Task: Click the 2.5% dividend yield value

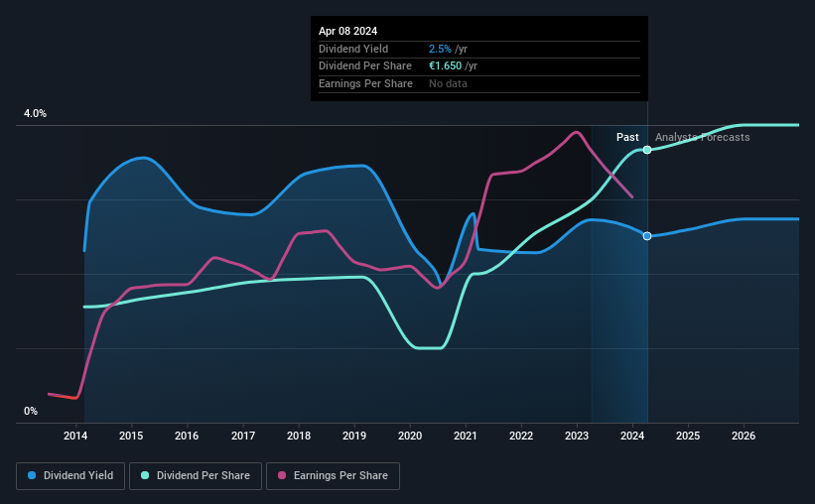Action: pyautogui.click(x=440, y=49)
